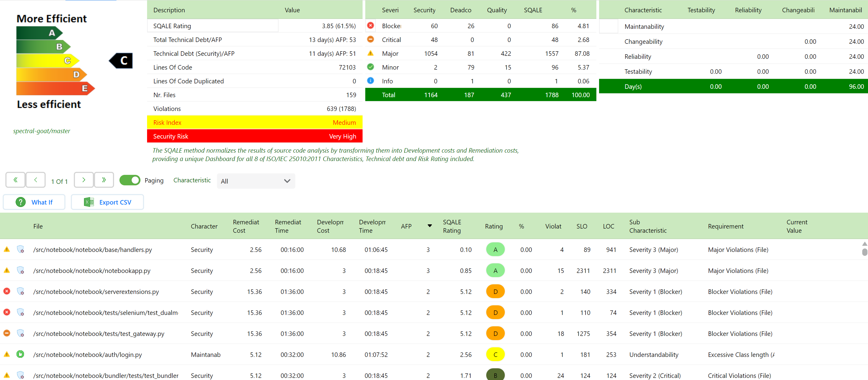Click shield icon for handlers.py row
This screenshot has height=380, width=868.
[x=20, y=250]
